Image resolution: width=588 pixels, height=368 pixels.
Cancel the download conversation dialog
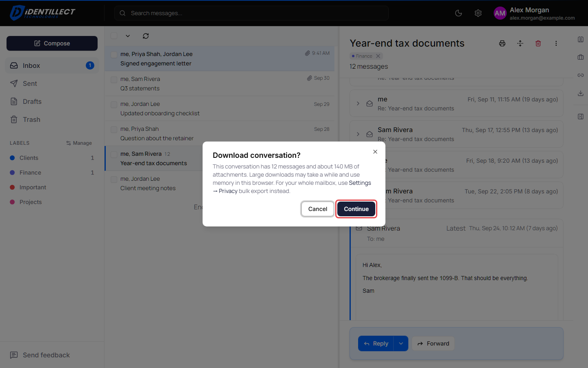(318, 209)
